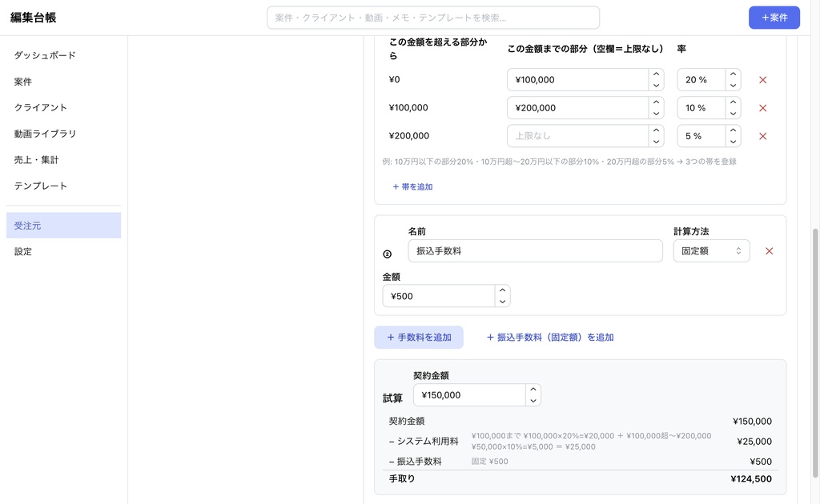Delete the ¥100,000 to ¥200,000 tier row
The width and height of the screenshot is (820, 504).
[x=762, y=108]
